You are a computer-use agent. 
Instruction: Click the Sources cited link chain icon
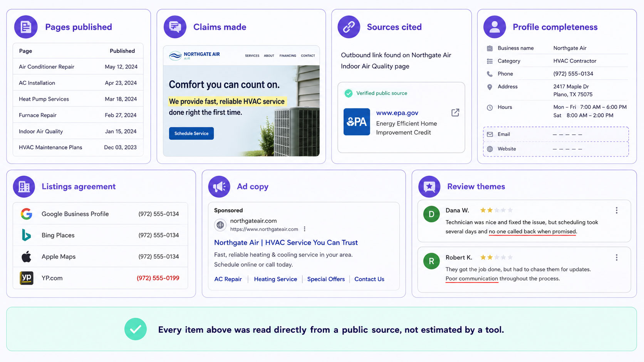point(349,27)
